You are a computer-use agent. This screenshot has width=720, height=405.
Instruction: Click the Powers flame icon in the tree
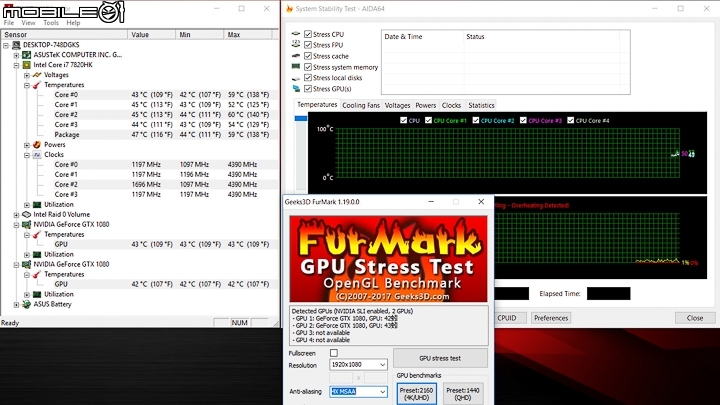(x=37, y=145)
